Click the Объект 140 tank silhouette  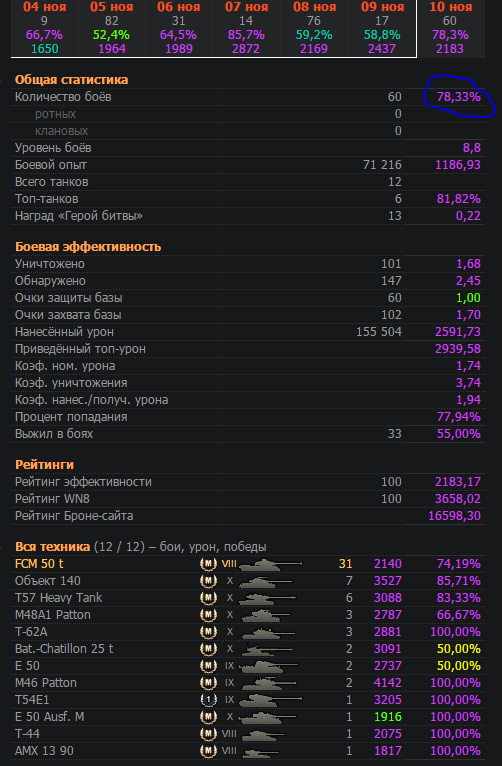coord(266,582)
